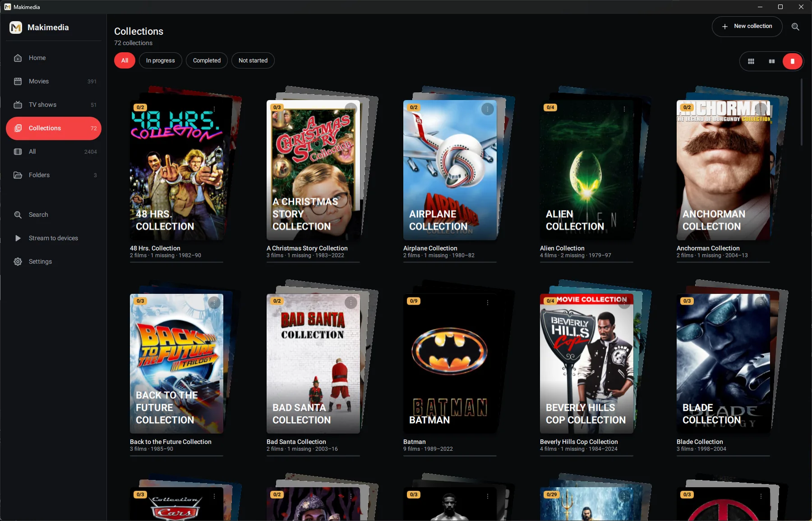
Task: Click the Collections page heading
Action: [x=138, y=31]
